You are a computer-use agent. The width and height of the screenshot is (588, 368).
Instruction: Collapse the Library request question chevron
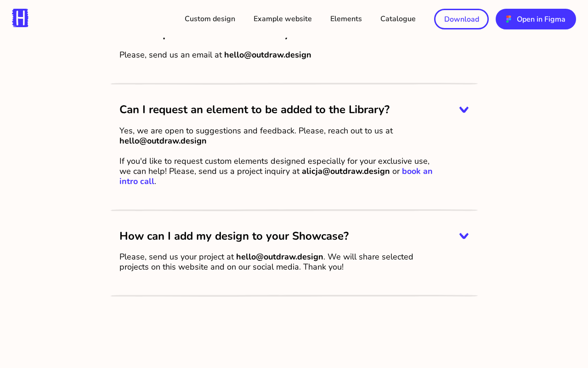tap(464, 109)
